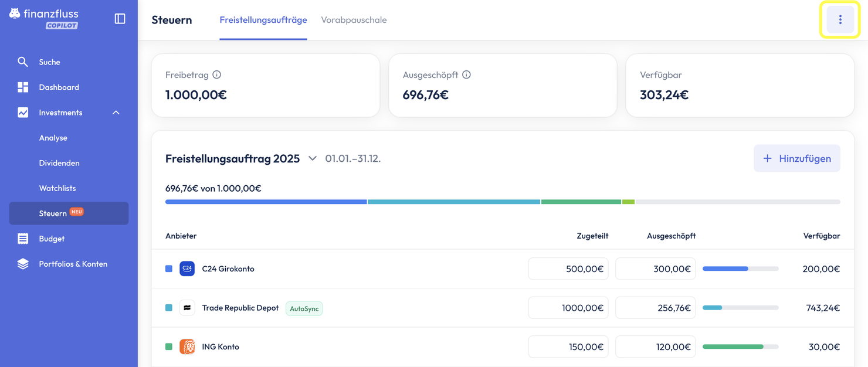Show info tooltip next to Ausgeschöpft

(467, 75)
